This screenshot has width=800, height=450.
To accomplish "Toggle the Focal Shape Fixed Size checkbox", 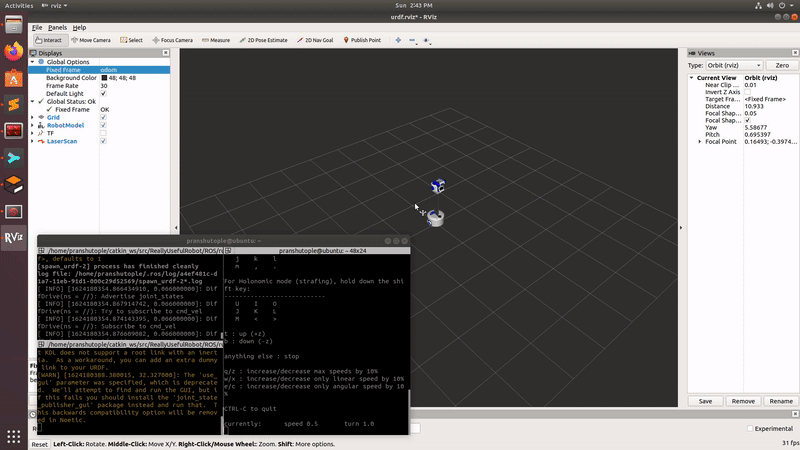I will [747, 120].
